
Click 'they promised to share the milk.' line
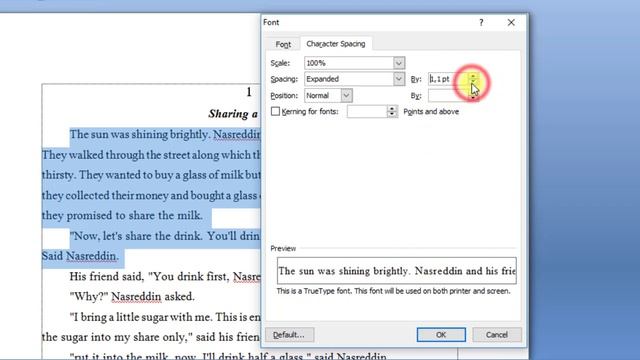pos(122,215)
